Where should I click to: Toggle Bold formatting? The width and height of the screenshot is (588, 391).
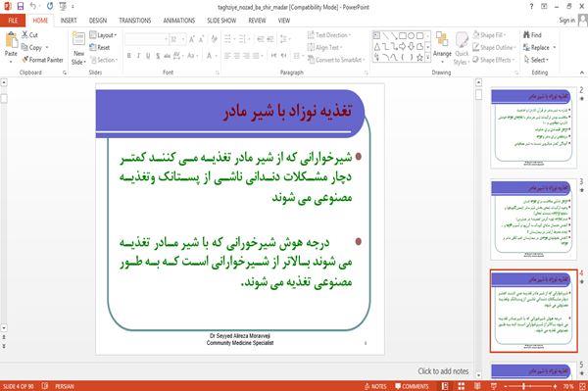129,56
